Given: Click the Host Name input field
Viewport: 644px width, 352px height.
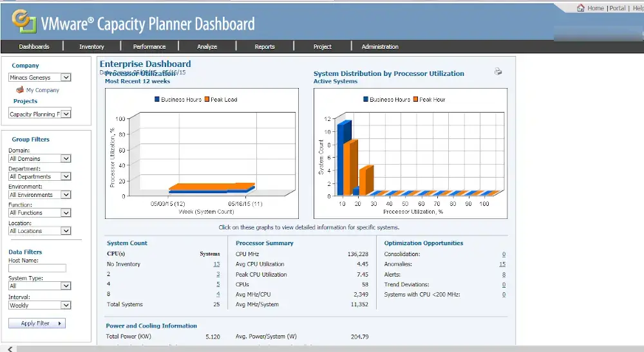Looking at the screenshot, I should [37, 268].
